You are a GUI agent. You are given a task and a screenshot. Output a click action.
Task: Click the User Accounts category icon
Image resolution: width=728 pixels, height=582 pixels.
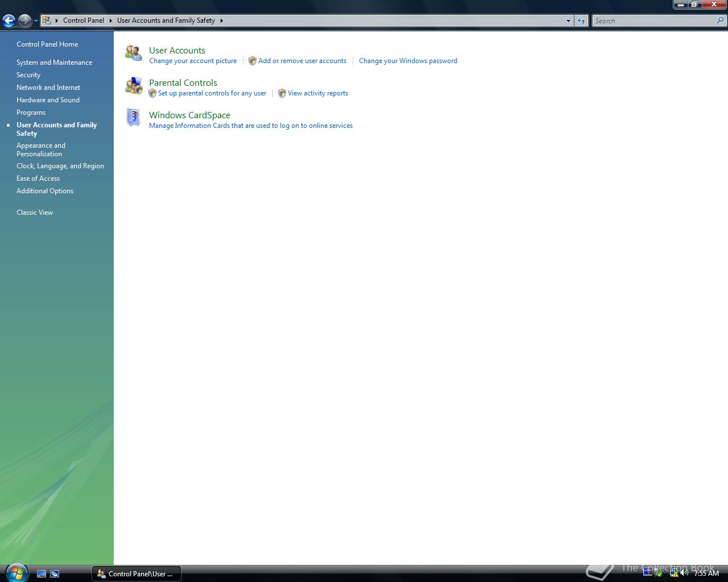[x=134, y=53]
